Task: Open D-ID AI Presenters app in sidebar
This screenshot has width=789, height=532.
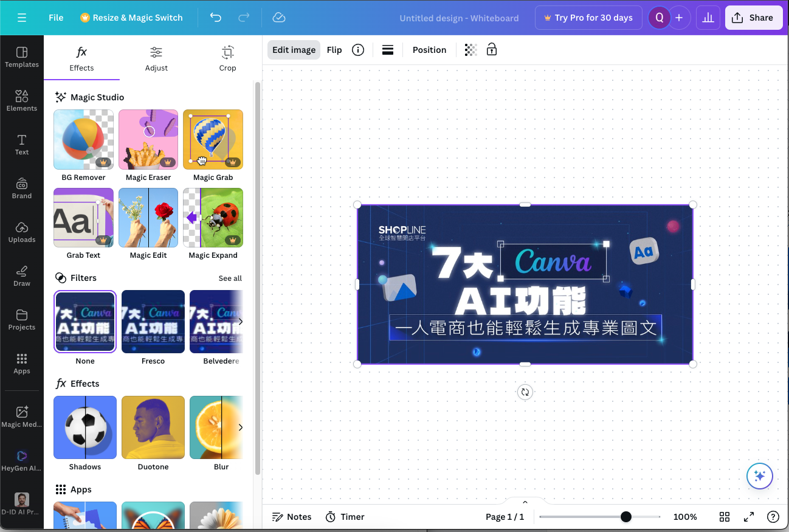Action: coord(22,505)
